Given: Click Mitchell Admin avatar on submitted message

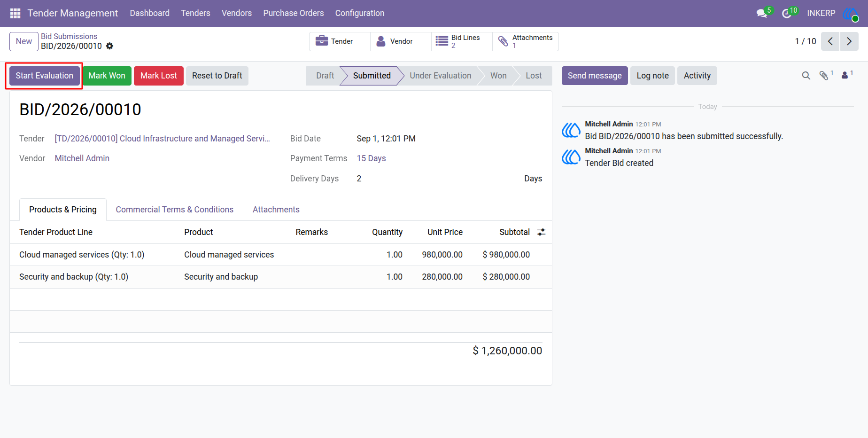Looking at the screenshot, I should pyautogui.click(x=571, y=130).
